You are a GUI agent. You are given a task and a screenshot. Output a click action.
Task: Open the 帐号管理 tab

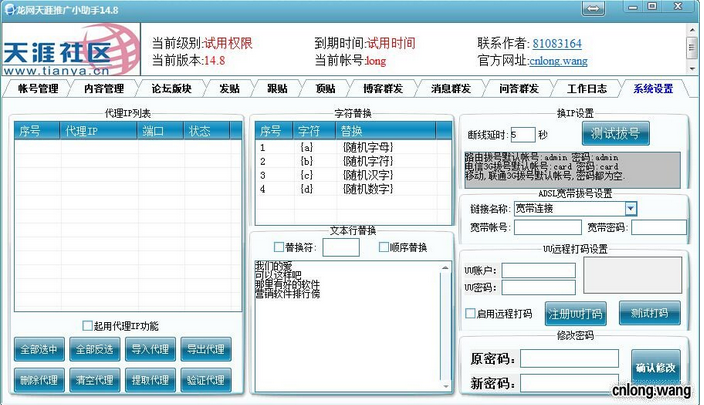click(x=38, y=88)
